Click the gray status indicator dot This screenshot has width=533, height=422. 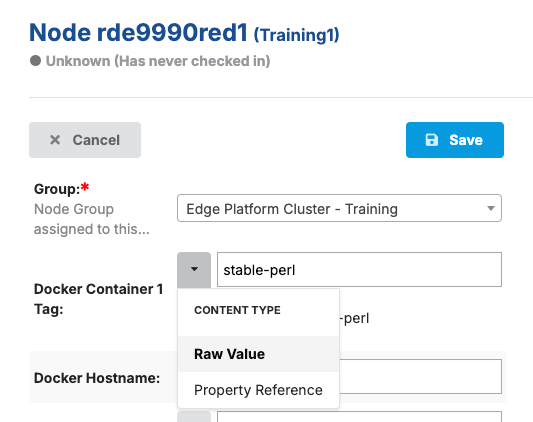(35, 61)
